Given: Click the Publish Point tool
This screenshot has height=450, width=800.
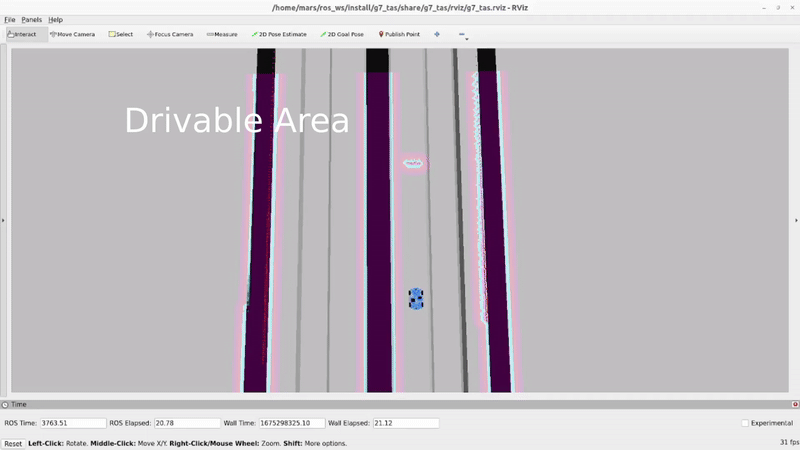Looking at the screenshot, I should click(x=399, y=34).
